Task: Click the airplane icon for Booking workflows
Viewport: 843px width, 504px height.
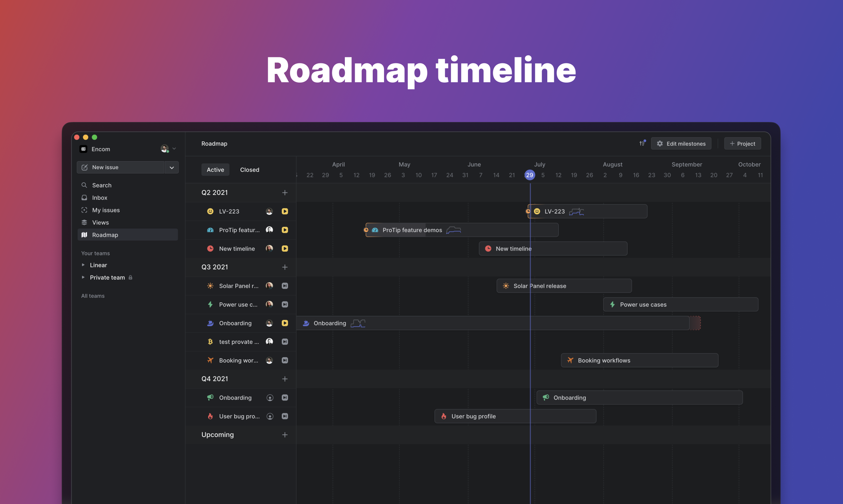Action: point(210,360)
